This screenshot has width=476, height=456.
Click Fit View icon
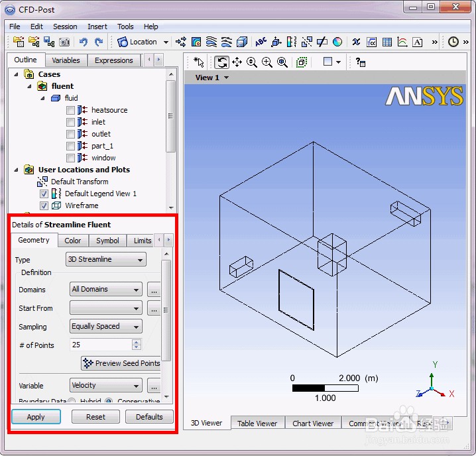pos(282,62)
